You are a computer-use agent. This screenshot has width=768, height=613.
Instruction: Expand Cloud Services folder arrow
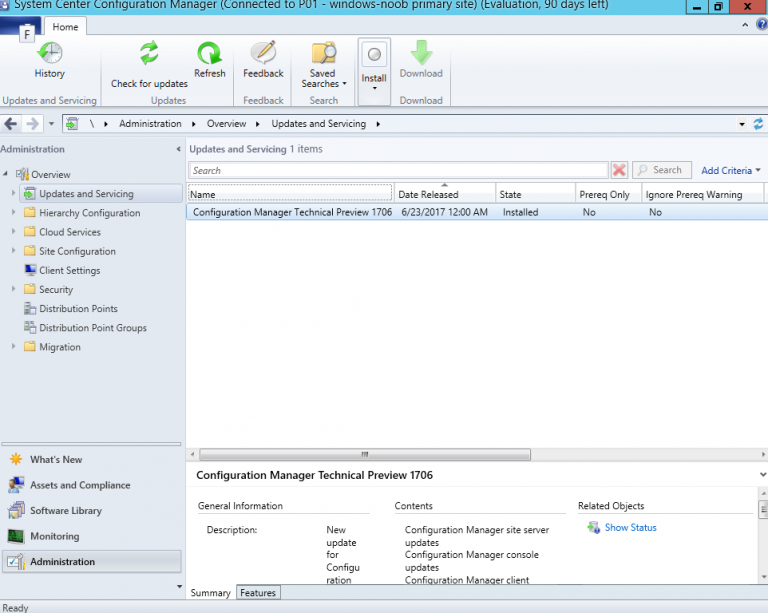click(13, 231)
